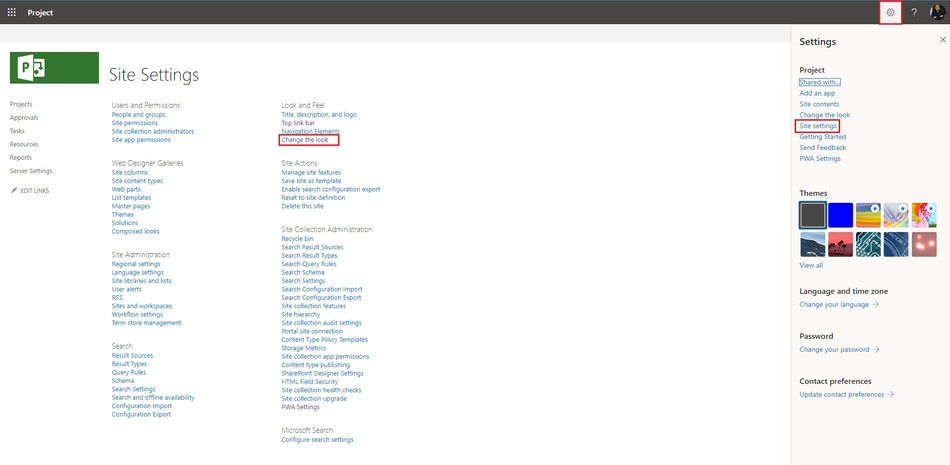Screen dimensions: 950x465
Task: Open Term store management link
Action: (146, 323)
